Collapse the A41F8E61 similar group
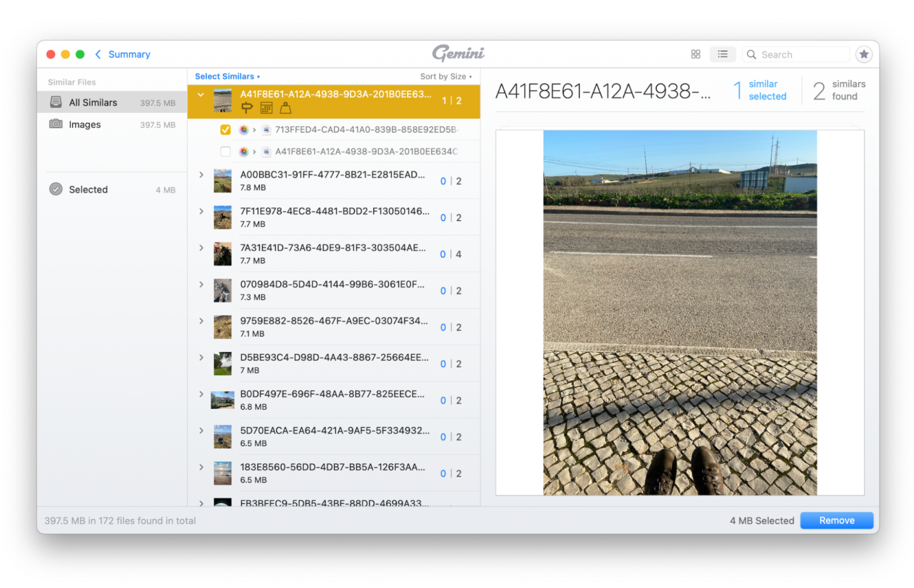Screen dimensions: 914x588 (x=201, y=94)
